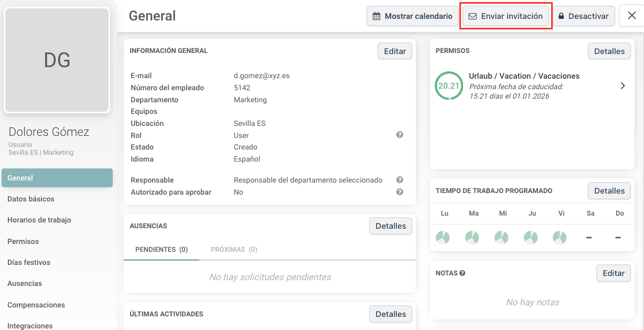Show the calendar via Mostrar calendario
The image size is (644, 330).
[x=412, y=16]
